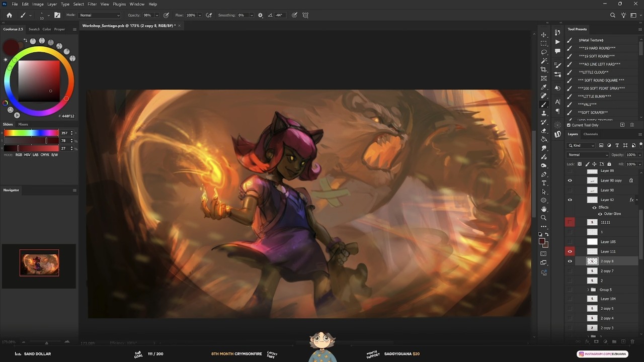Switch to the Swatch tab

pyautogui.click(x=34, y=29)
